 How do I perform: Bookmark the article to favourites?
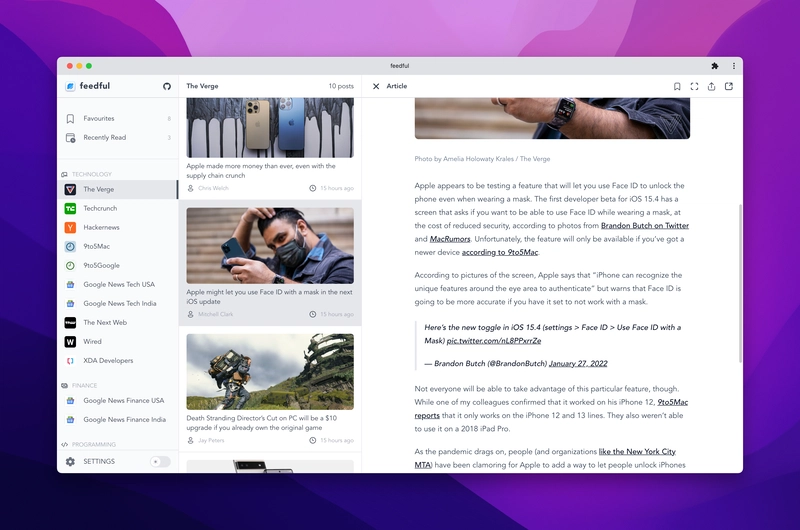(x=677, y=86)
